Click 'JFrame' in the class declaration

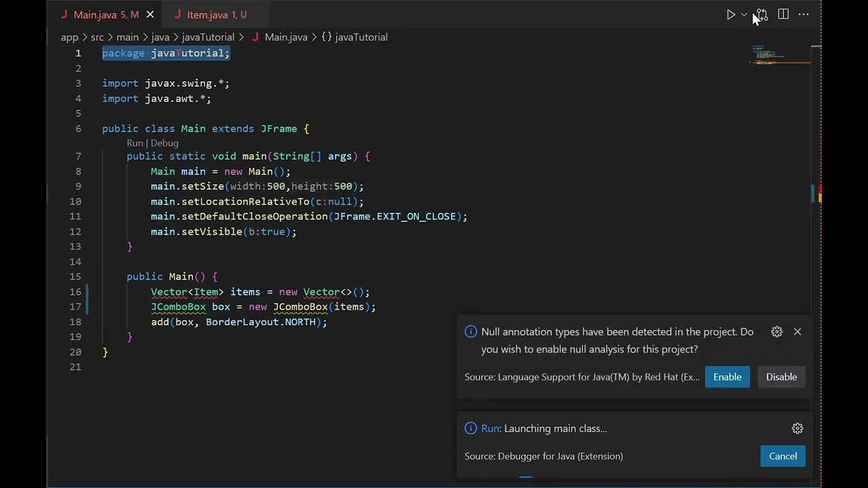tap(279, 129)
